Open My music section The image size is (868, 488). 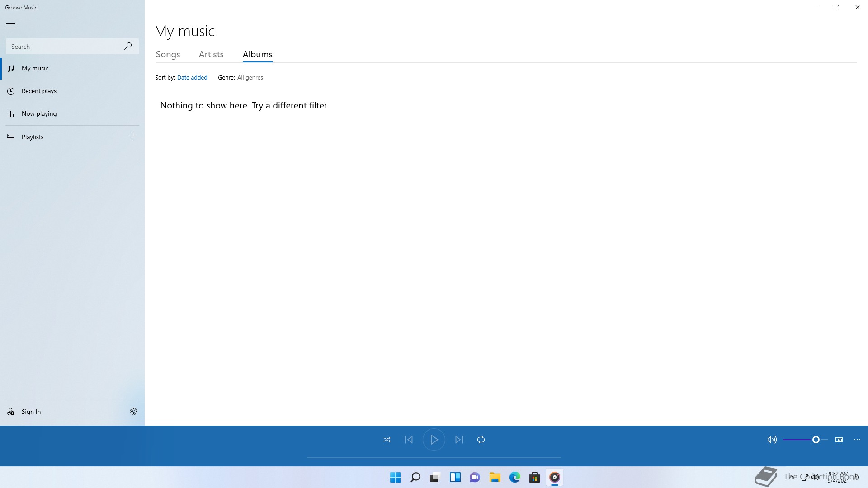(x=72, y=68)
